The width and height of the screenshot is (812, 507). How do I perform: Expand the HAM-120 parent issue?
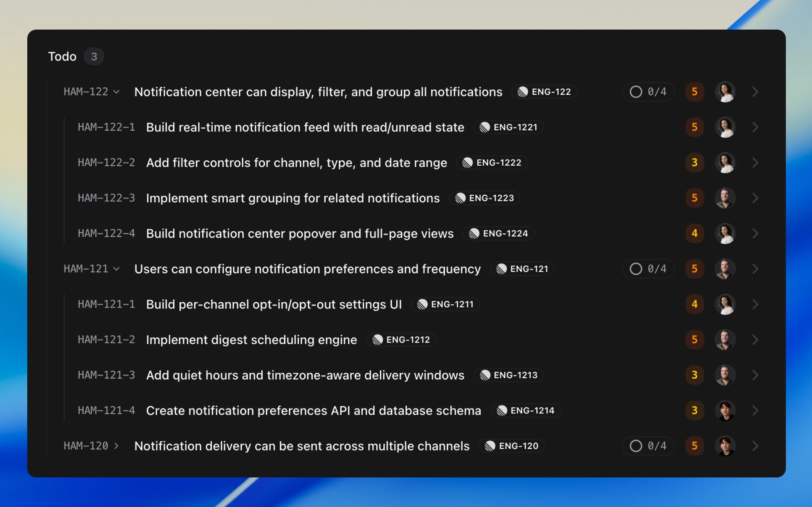click(117, 446)
